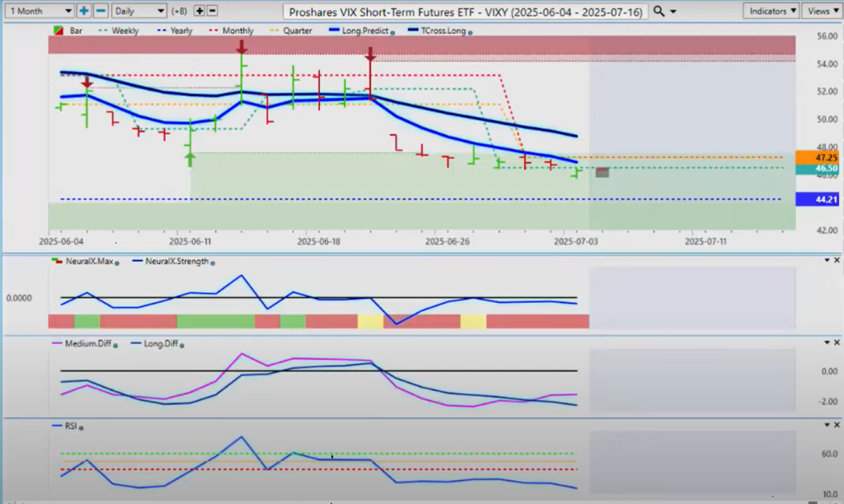Open the Views menu
The width and height of the screenshot is (844, 504).
coord(819,12)
